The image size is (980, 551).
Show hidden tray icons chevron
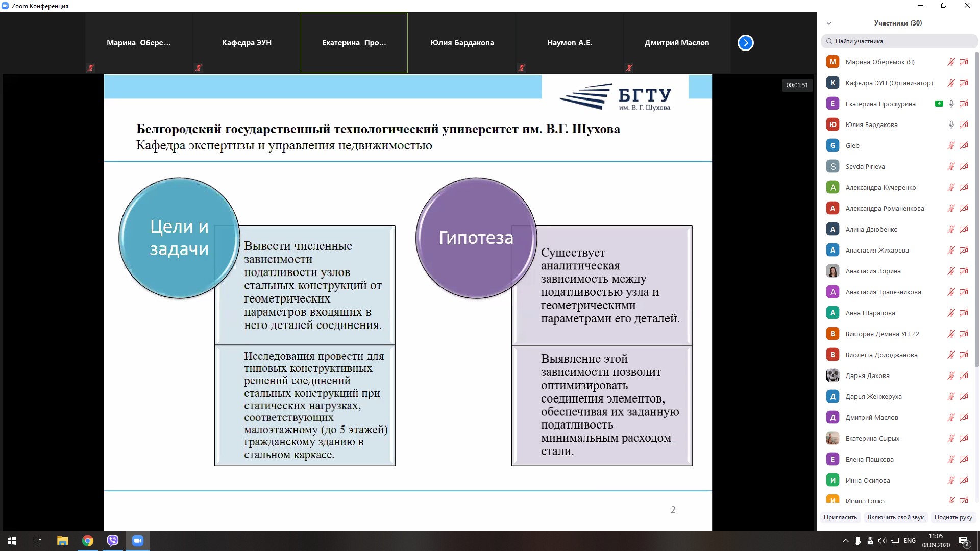coord(845,541)
